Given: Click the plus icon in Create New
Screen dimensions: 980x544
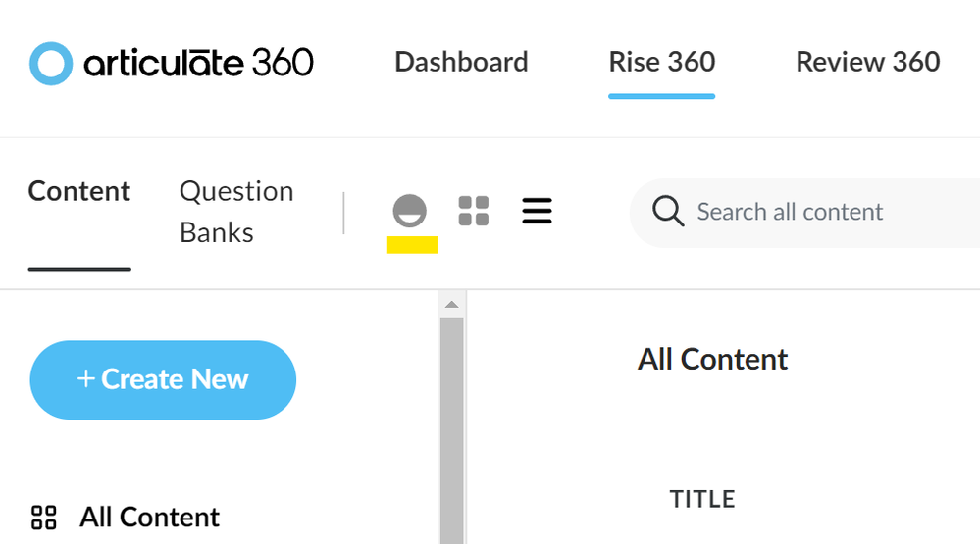Looking at the screenshot, I should [86, 379].
